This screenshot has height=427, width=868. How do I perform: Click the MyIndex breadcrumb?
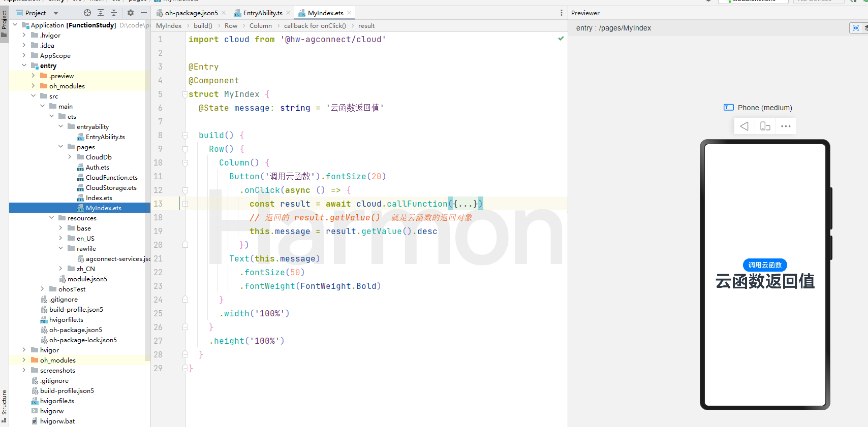pos(169,25)
